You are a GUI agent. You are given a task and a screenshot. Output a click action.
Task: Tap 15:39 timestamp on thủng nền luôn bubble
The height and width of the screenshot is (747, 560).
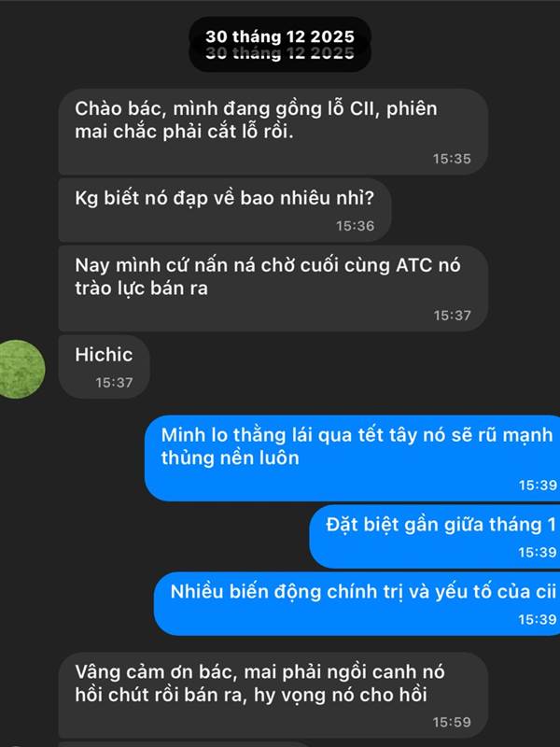538,485
